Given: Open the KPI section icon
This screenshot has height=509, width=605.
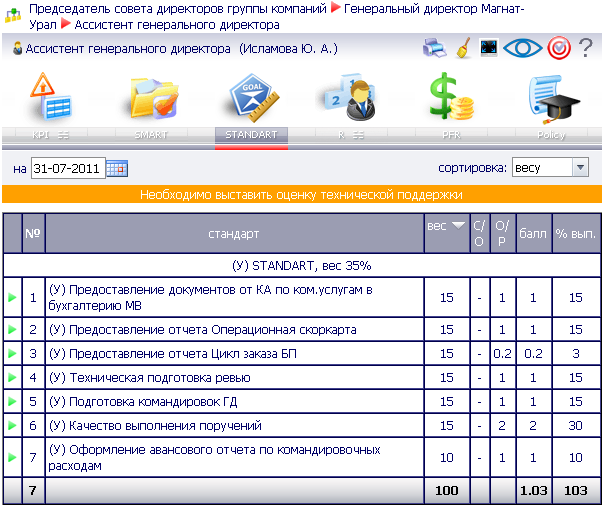Looking at the screenshot, I should [x=51, y=96].
